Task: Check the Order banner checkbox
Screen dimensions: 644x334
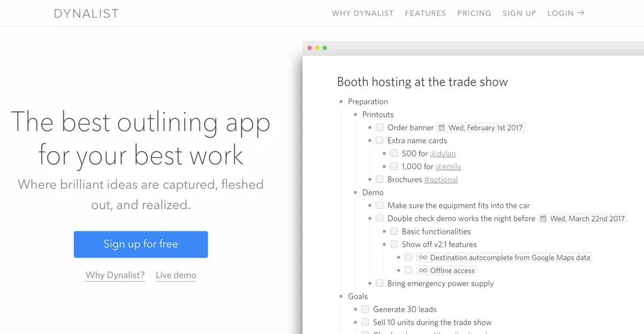Action: click(379, 128)
